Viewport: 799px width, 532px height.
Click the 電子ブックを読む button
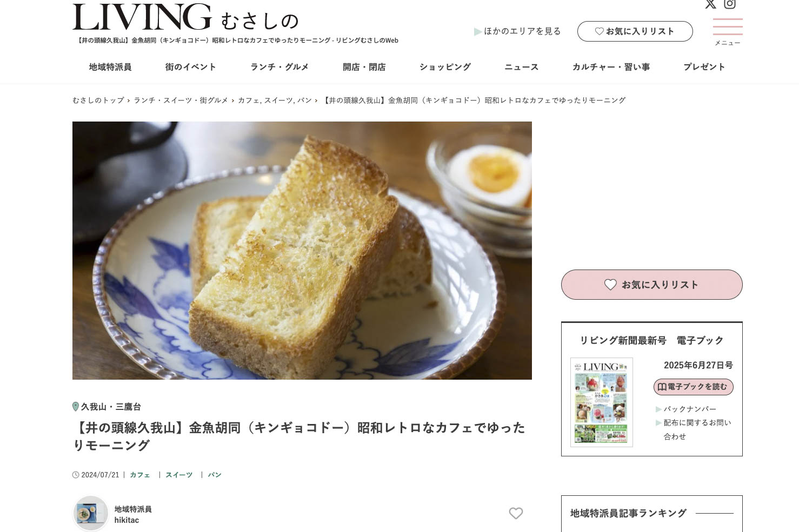coord(693,387)
